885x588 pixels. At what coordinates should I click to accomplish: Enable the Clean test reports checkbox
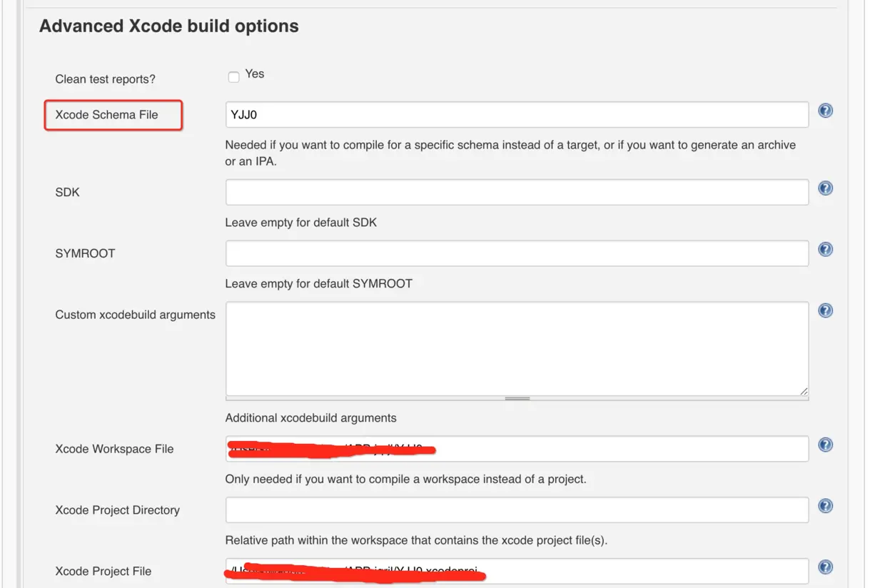(x=233, y=76)
